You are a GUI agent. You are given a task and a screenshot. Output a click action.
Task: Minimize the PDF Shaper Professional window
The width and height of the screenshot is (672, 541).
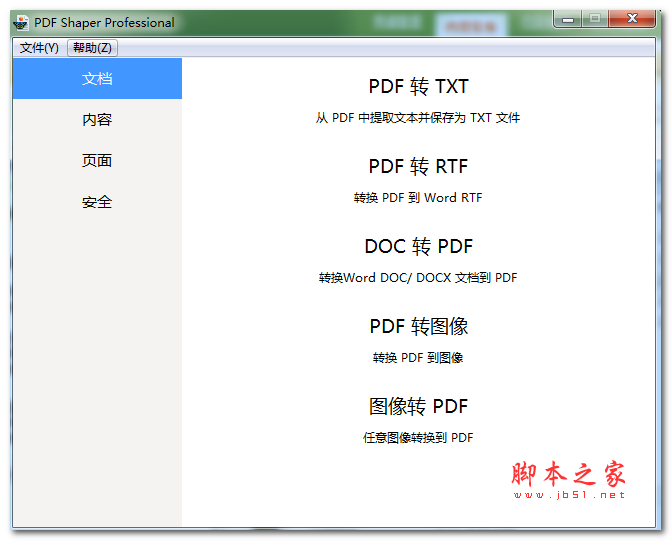point(568,19)
